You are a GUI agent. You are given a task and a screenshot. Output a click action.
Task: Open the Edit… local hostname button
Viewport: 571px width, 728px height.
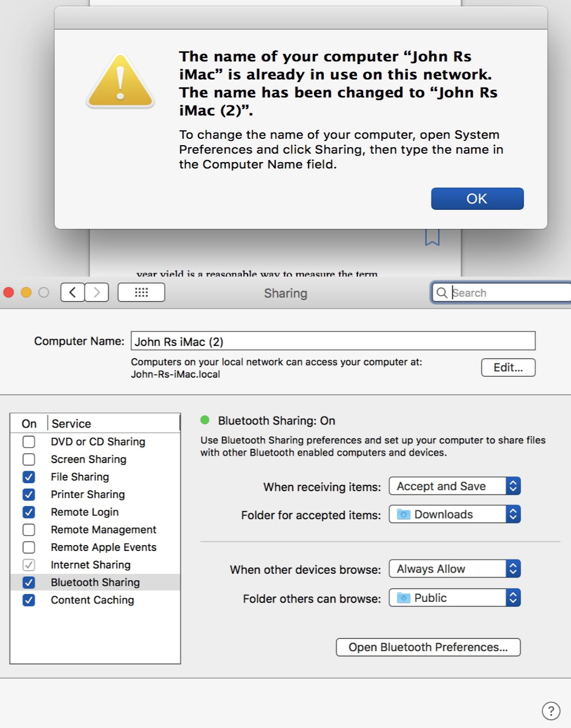click(508, 368)
